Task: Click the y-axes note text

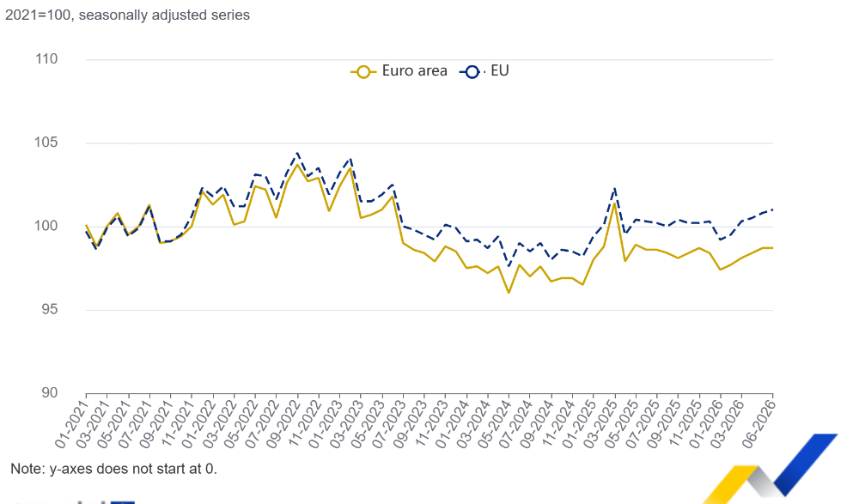Action: 114,469
